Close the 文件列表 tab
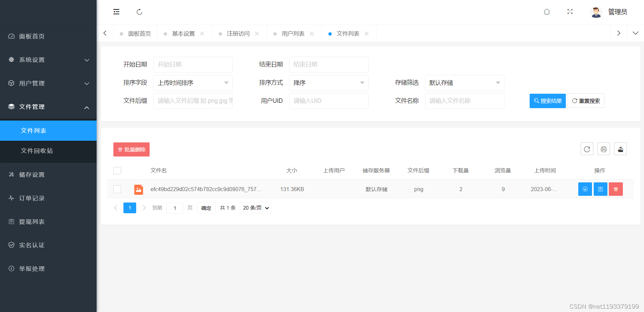Screen dimensions: 644x312 click(x=367, y=34)
